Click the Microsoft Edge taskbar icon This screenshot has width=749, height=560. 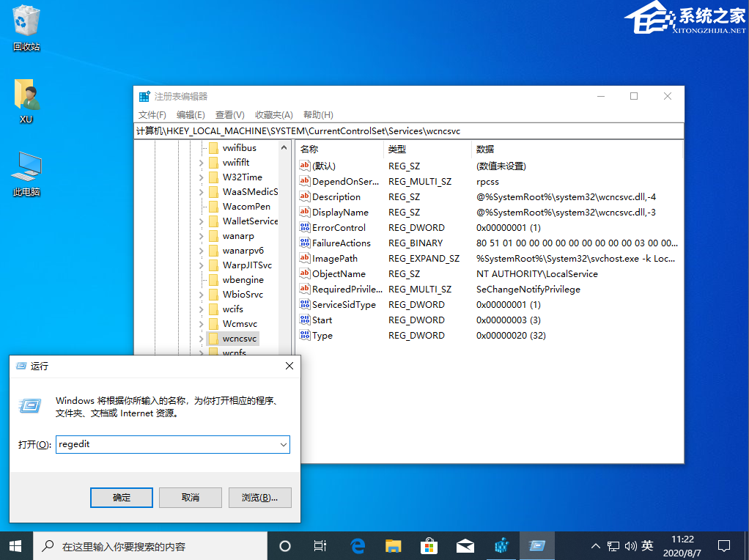pyautogui.click(x=358, y=546)
